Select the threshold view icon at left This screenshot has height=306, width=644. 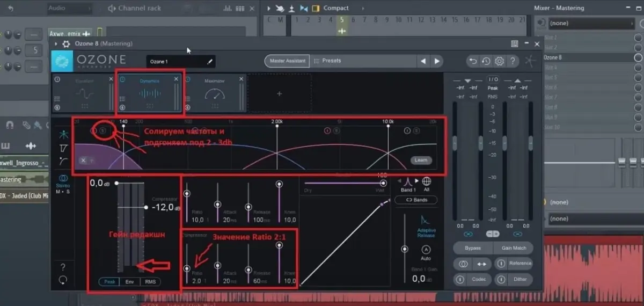(64, 148)
